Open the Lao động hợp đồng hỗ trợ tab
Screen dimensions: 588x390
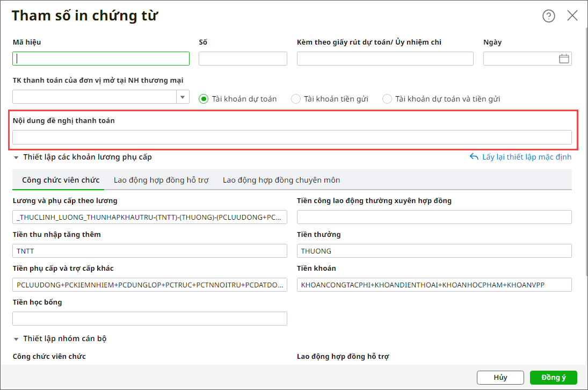coord(161,180)
